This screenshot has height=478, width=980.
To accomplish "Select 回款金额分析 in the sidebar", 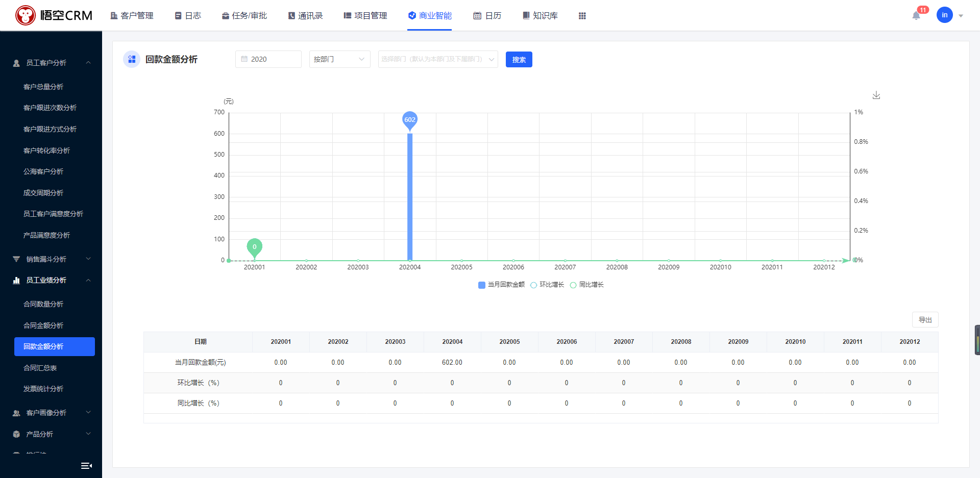I will pyautogui.click(x=55, y=346).
